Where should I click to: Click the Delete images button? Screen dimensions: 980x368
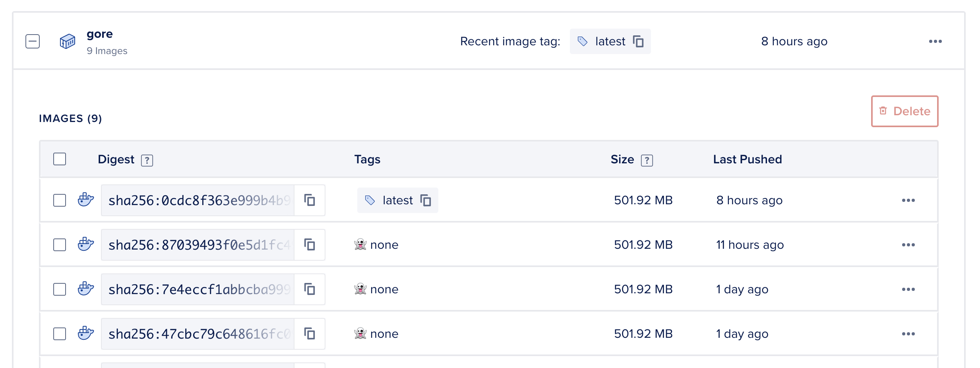904,111
